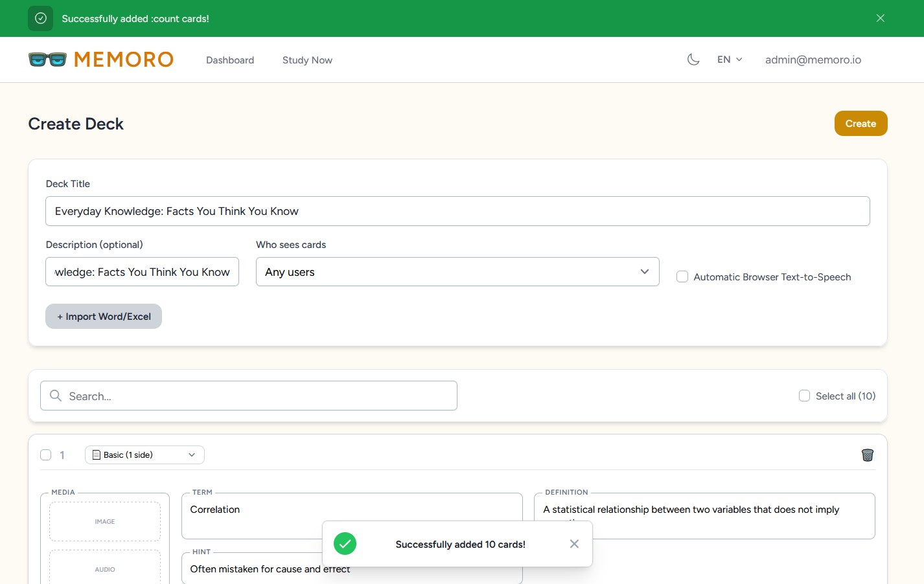This screenshot has height=584, width=924.
Task: Click the Image upload area in Media
Action: (105, 521)
